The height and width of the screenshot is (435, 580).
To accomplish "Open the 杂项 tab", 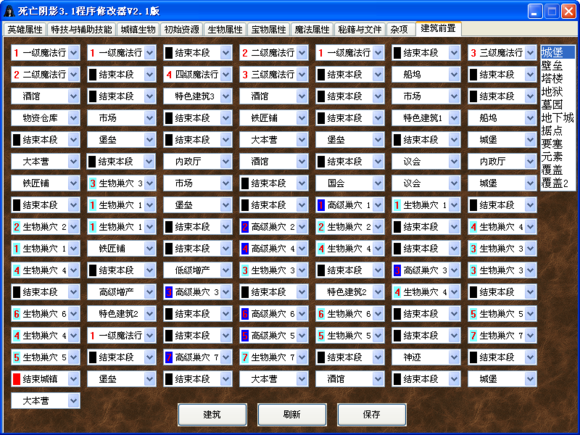I will pyautogui.click(x=400, y=29).
